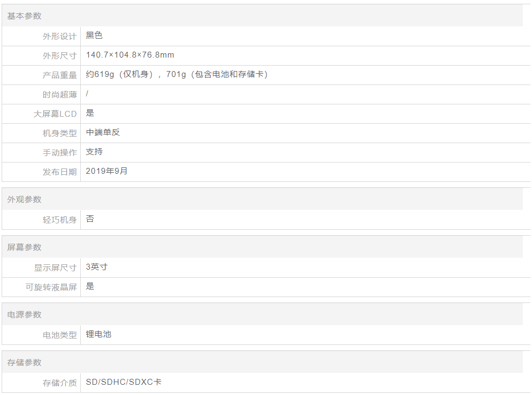Click the 可旋转液晶屏 label
Viewport: 532px width, 395px height.
point(51,287)
